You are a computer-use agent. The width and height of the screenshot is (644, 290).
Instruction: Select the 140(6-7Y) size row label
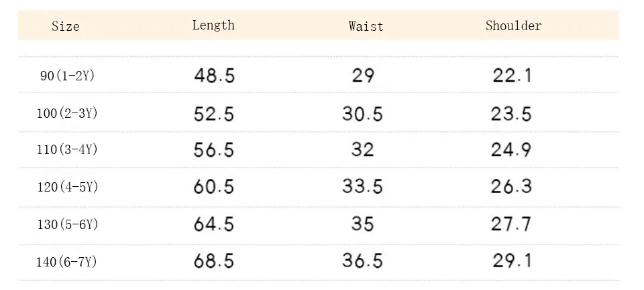[67, 262]
